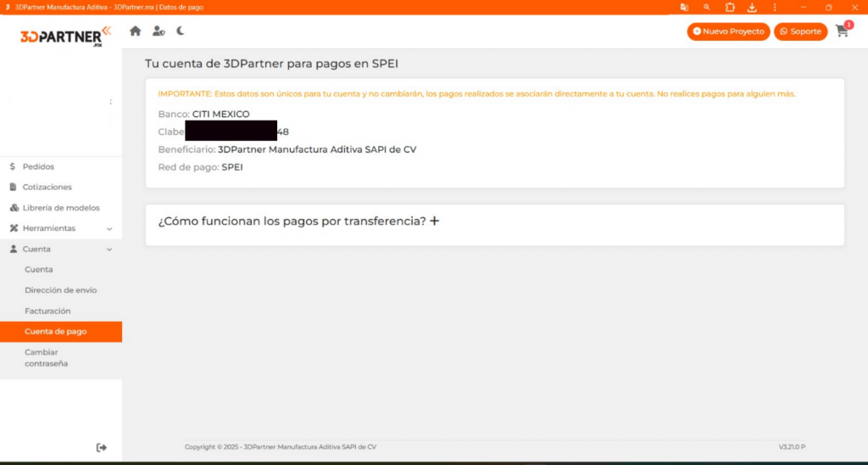
Task: Toggle dark mode with the moon icon
Action: [x=181, y=31]
